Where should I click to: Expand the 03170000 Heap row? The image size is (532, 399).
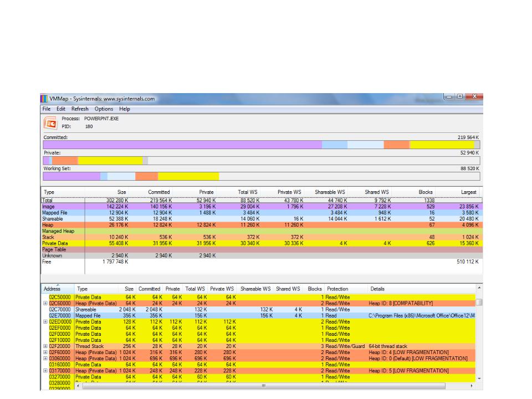45,371
